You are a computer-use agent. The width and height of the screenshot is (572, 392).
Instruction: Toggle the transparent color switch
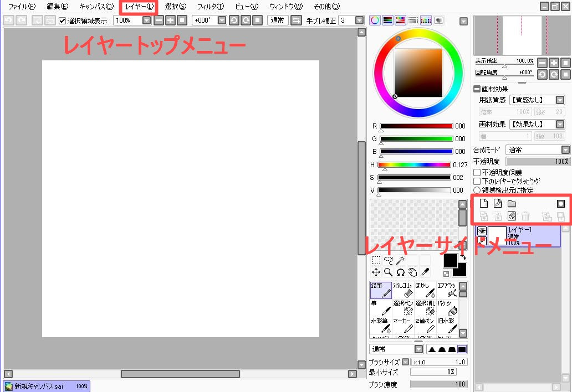446,274
